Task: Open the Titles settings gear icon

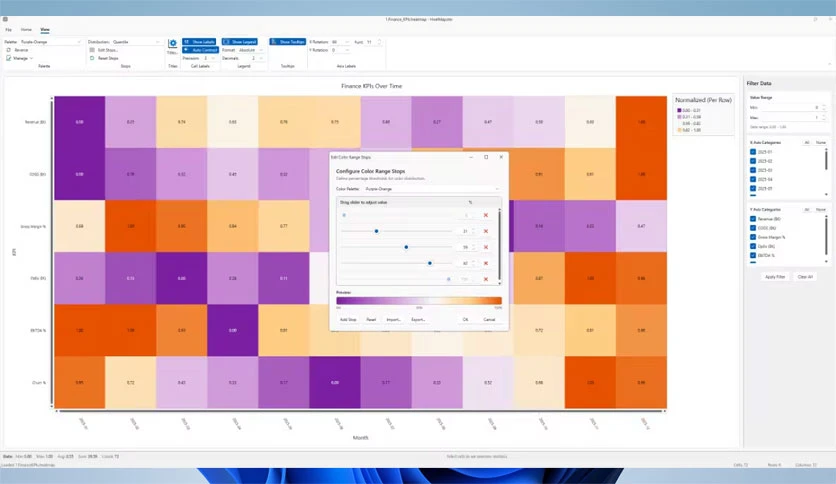Action: click(173, 44)
